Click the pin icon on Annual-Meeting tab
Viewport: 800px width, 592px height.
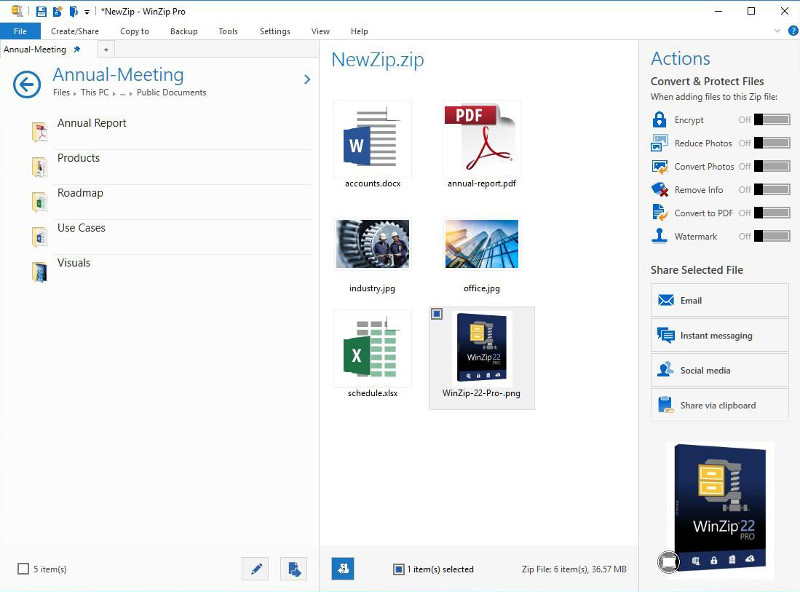pos(77,50)
